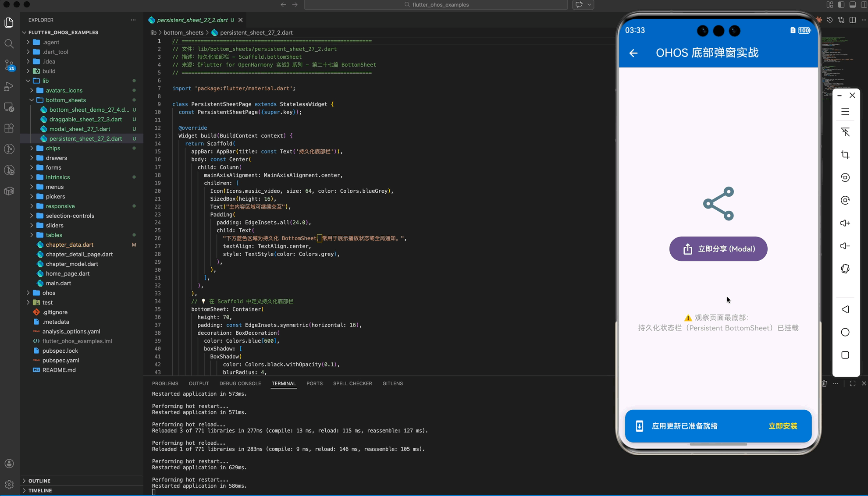The width and height of the screenshot is (868, 496).
Task: Toggle primary sidebar layout icon in title bar
Action: pyautogui.click(x=841, y=5)
